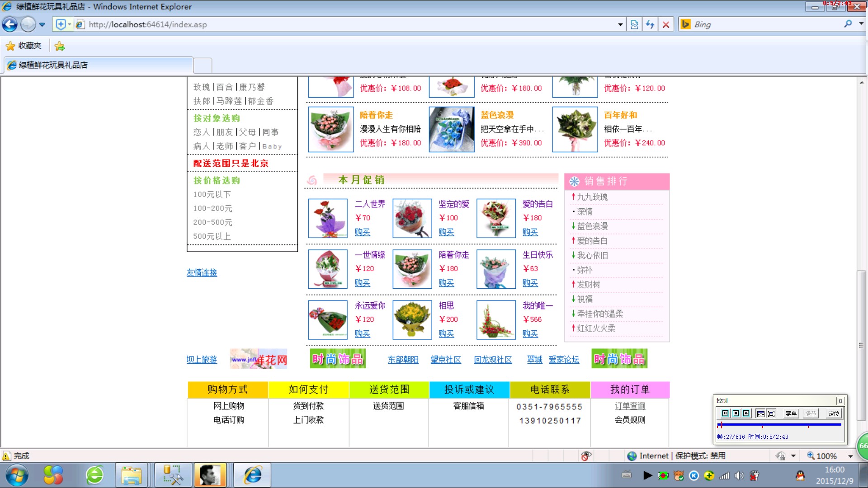Click the network signal tray icon
868x488 pixels.
pos(724,475)
